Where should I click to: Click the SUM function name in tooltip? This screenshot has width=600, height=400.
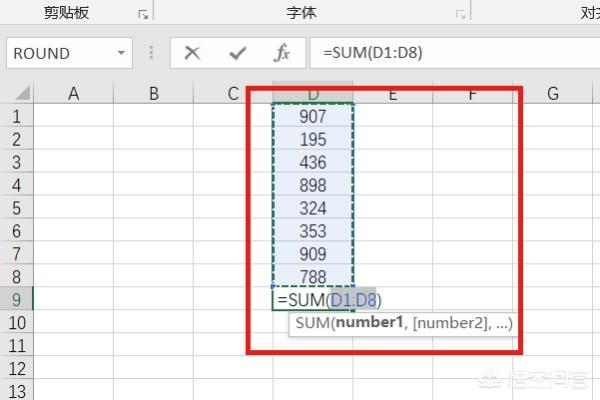pos(313,323)
